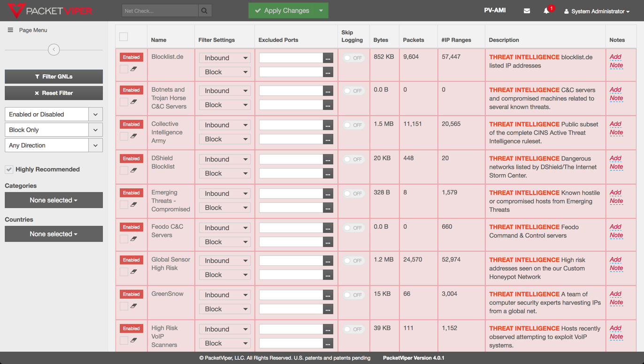
Task: Click eraser icon for Emerging Threats row
Action: (134, 205)
